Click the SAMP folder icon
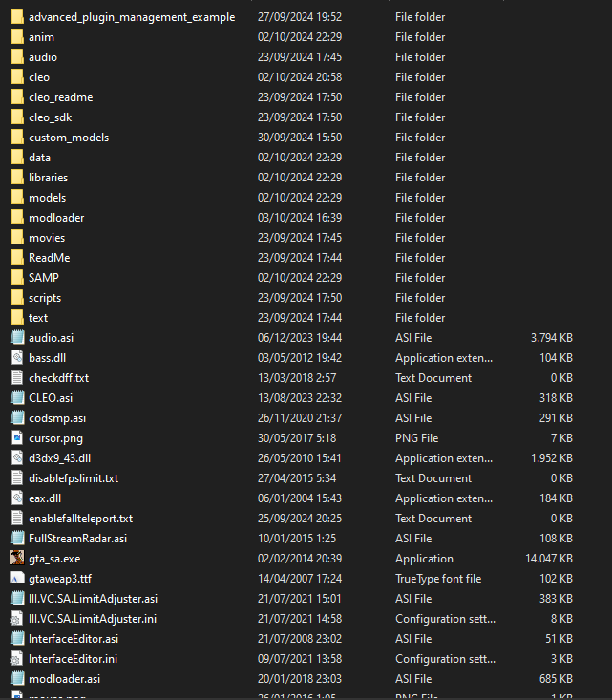The width and height of the screenshot is (612, 700). (17, 277)
